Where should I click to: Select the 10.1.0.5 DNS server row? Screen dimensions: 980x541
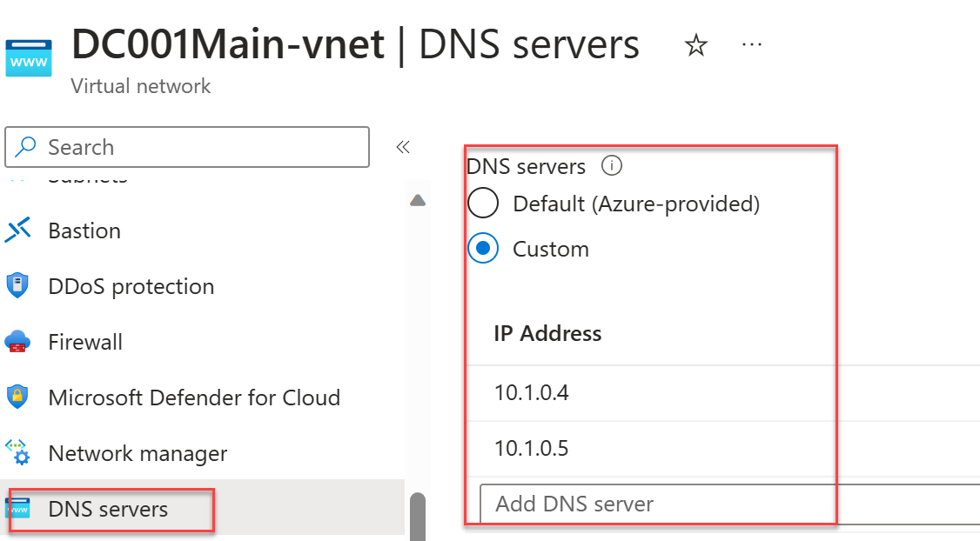pyautogui.click(x=723, y=449)
